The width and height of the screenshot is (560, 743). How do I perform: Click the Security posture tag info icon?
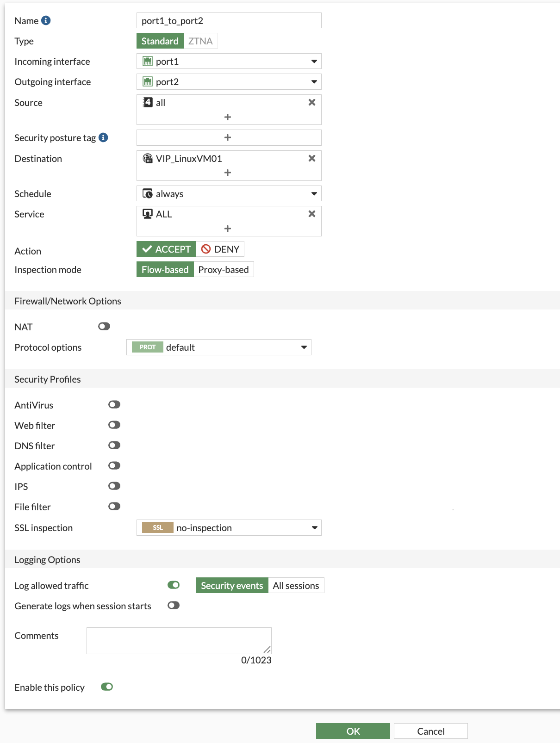(104, 137)
